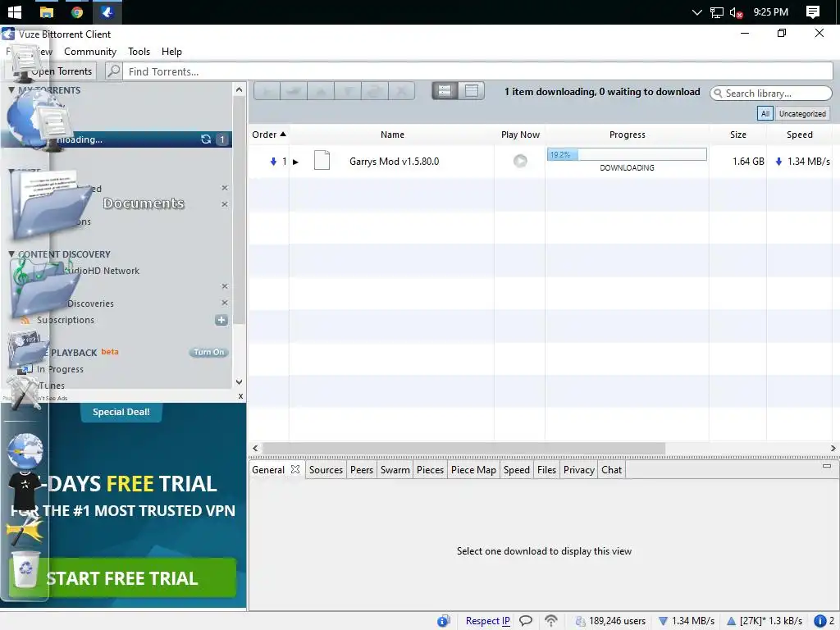The height and width of the screenshot is (630, 840).
Task: Click the Special Deal! banner label
Action: pyautogui.click(x=121, y=412)
